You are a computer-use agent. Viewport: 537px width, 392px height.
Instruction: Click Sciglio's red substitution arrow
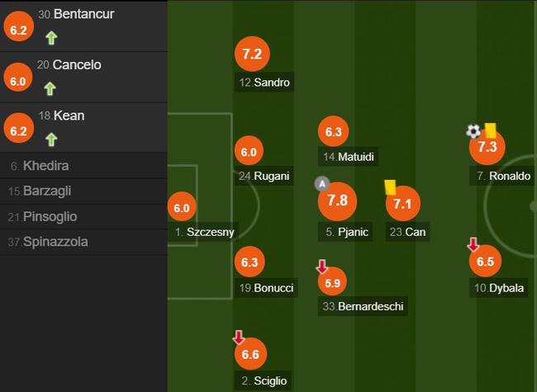[239, 338]
